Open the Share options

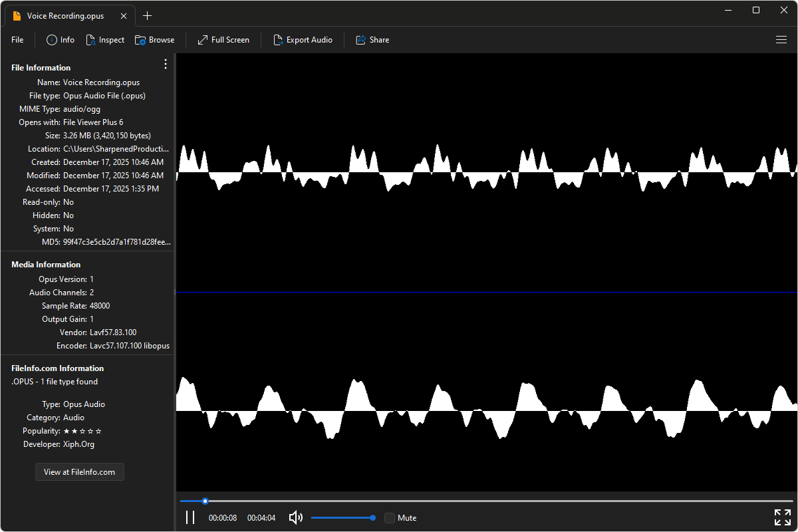click(372, 39)
